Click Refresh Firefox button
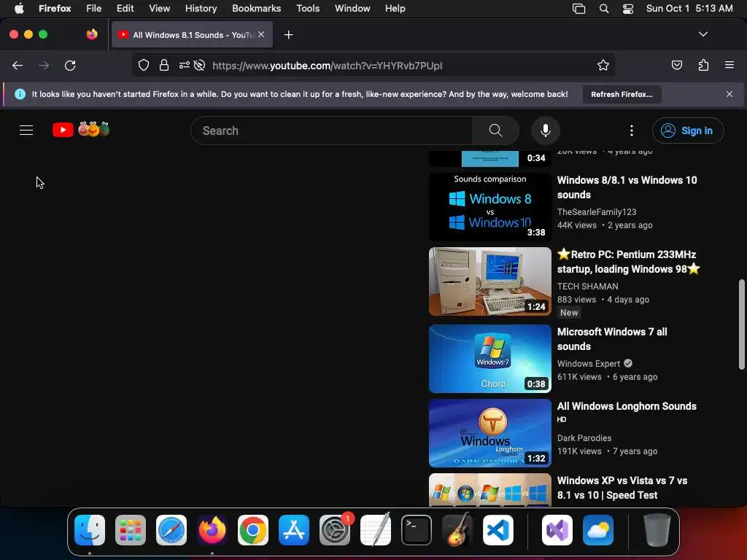Viewport: 747px width, 560px height. point(622,94)
